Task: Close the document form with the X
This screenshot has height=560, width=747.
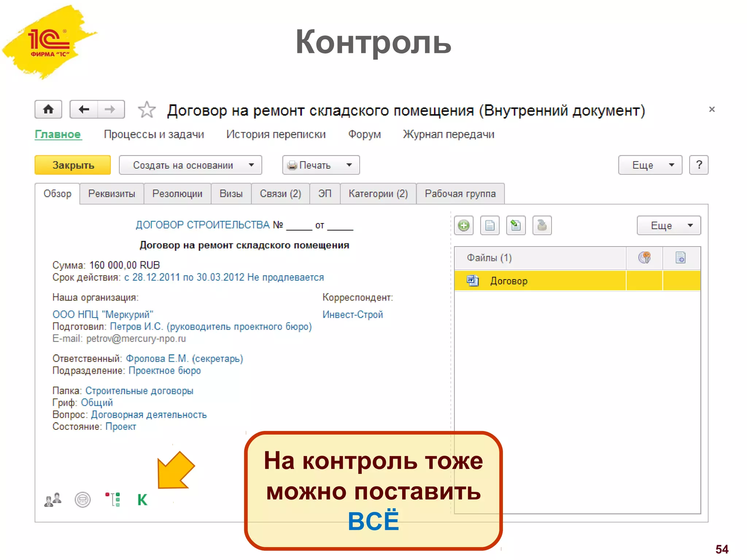Action: [x=712, y=109]
